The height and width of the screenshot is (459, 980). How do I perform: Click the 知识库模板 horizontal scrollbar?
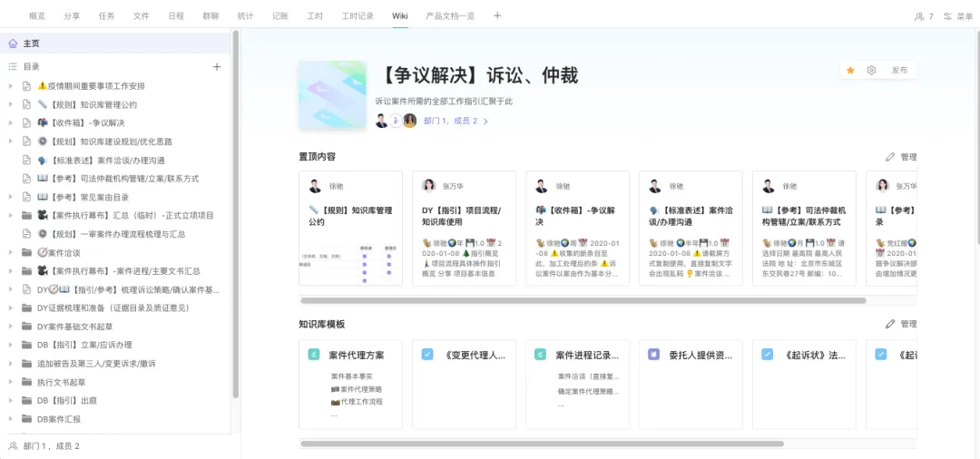pos(542,444)
